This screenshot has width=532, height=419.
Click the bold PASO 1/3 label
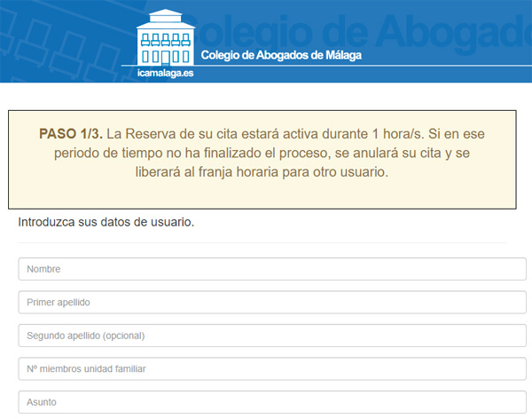point(71,133)
